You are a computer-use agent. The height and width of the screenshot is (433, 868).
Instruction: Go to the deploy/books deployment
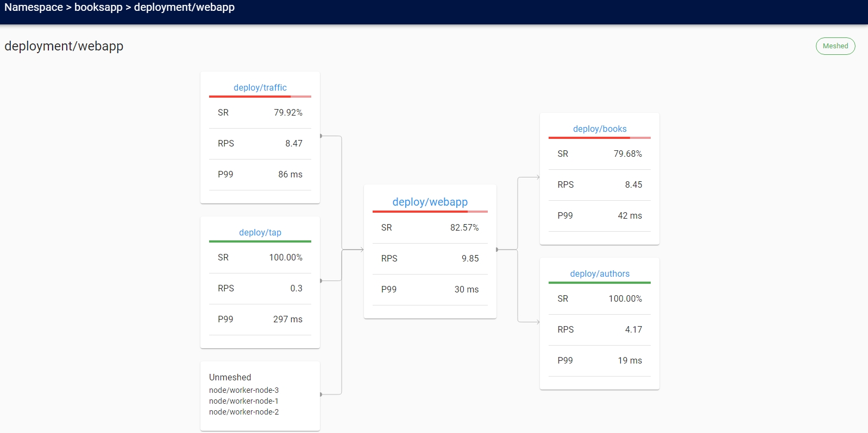[x=599, y=129]
